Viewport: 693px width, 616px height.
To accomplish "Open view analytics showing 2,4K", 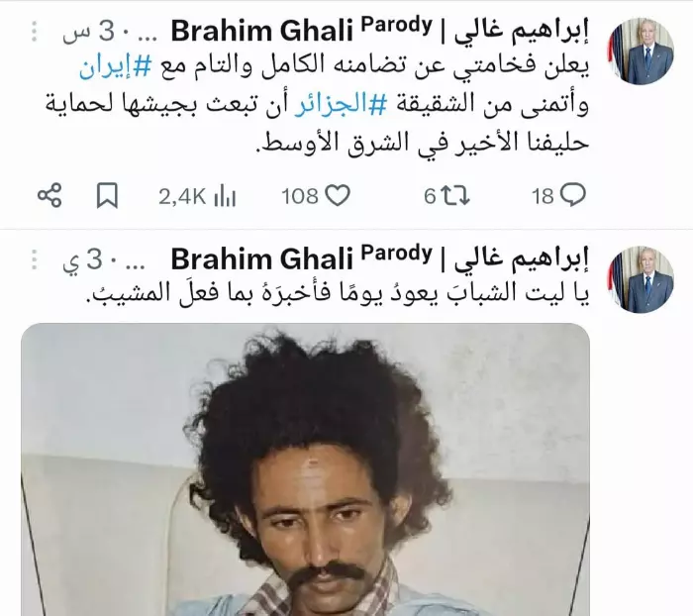I will [197, 196].
